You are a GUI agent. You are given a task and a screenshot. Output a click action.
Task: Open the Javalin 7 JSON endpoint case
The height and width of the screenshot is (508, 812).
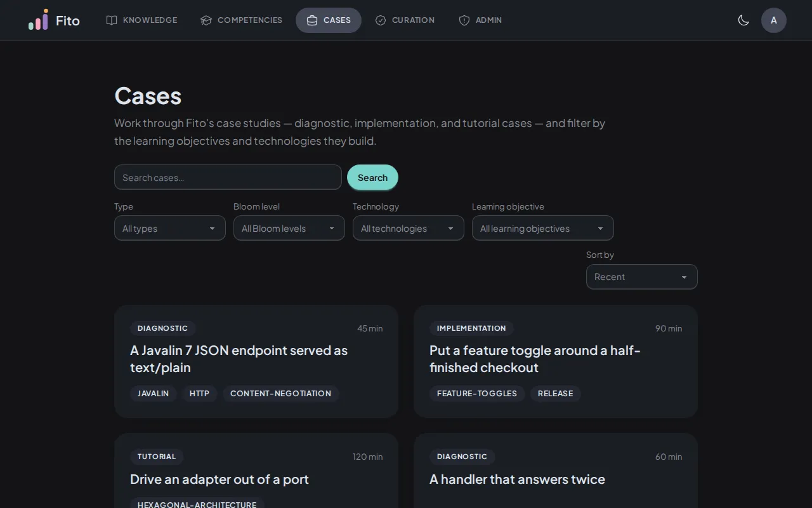point(256,361)
